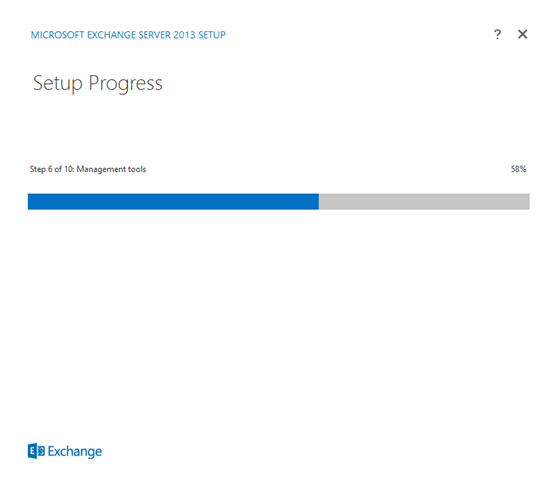Click the far right end of progress bar
The width and height of the screenshot is (554, 484).
(527, 201)
